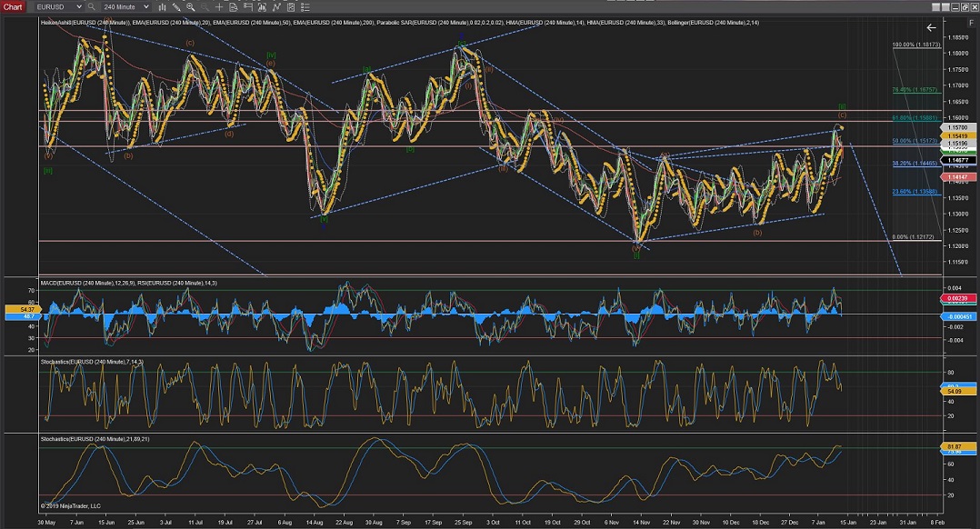Click the 1.11500 price axis label
The width and height of the screenshot is (980, 529).
click(x=958, y=263)
